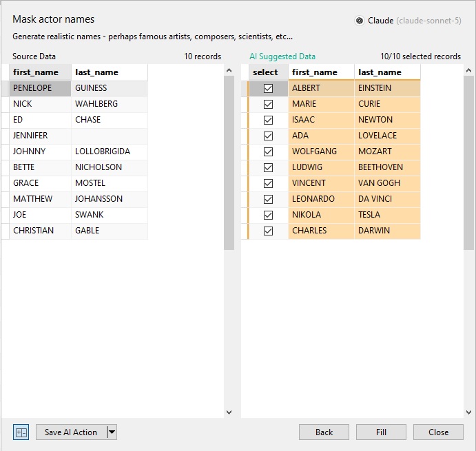
Task: Select the LUDWIG suggested cell
Action: pos(321,167)
